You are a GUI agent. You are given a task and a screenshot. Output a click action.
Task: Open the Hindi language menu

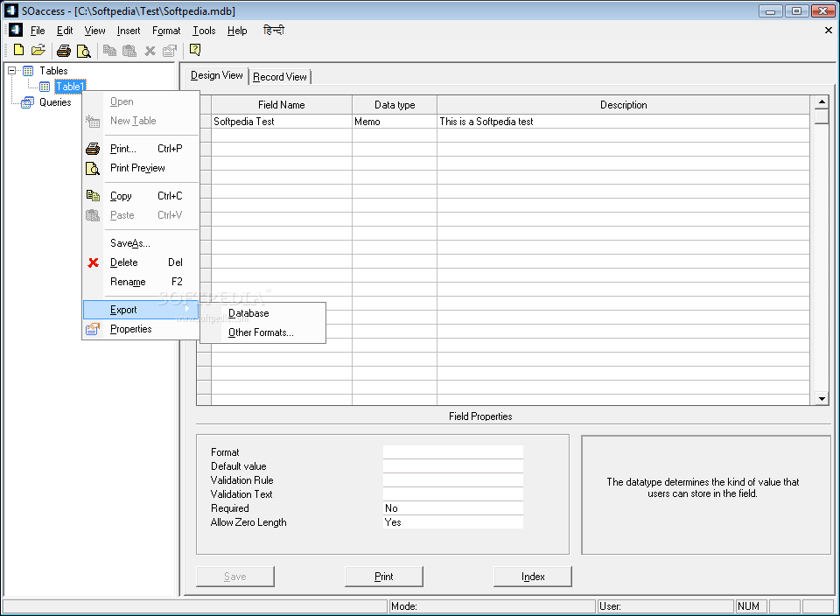click(274, 30)
